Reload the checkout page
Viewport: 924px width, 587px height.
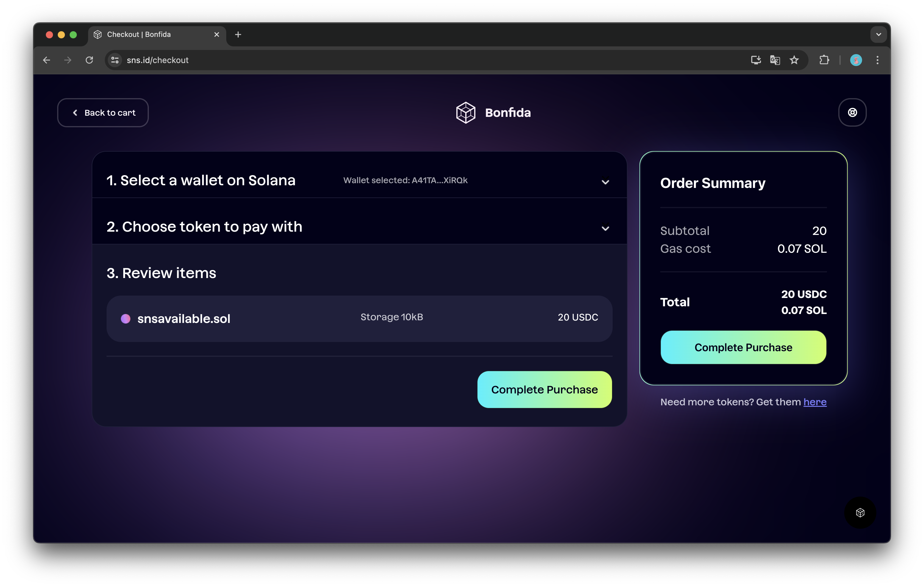coord(89,60)
